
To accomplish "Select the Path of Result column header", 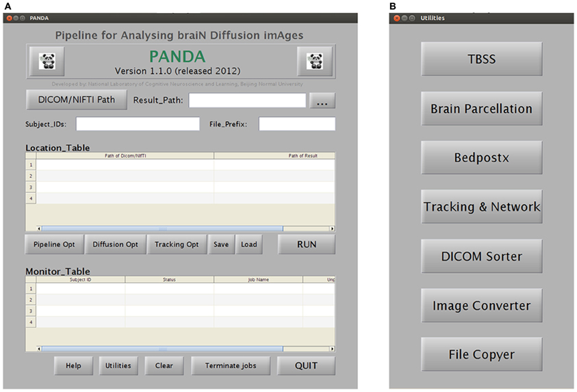I will [x=274, y=156].
